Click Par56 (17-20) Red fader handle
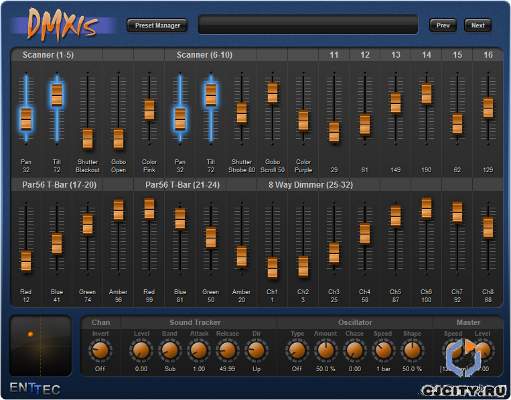Screen dimensions: 511x400 click(26, 261)
